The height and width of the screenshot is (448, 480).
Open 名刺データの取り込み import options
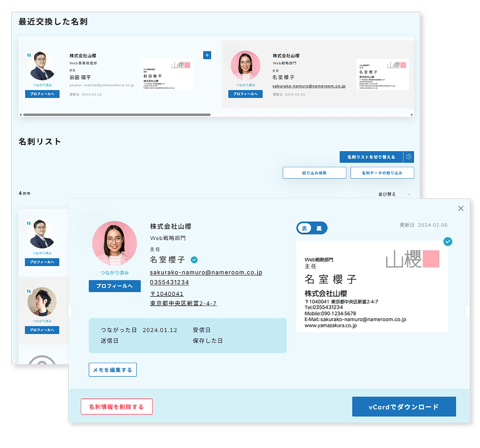point(382,173)
